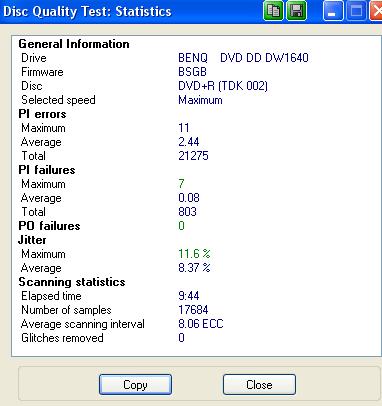
Task: Click the General Information heading
Action: (x=74, y=44)
